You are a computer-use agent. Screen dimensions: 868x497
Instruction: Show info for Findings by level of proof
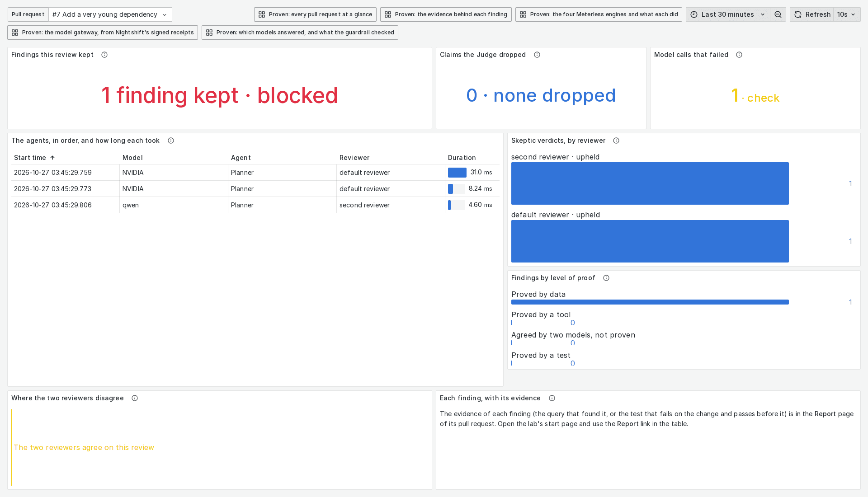pos(606,278)
